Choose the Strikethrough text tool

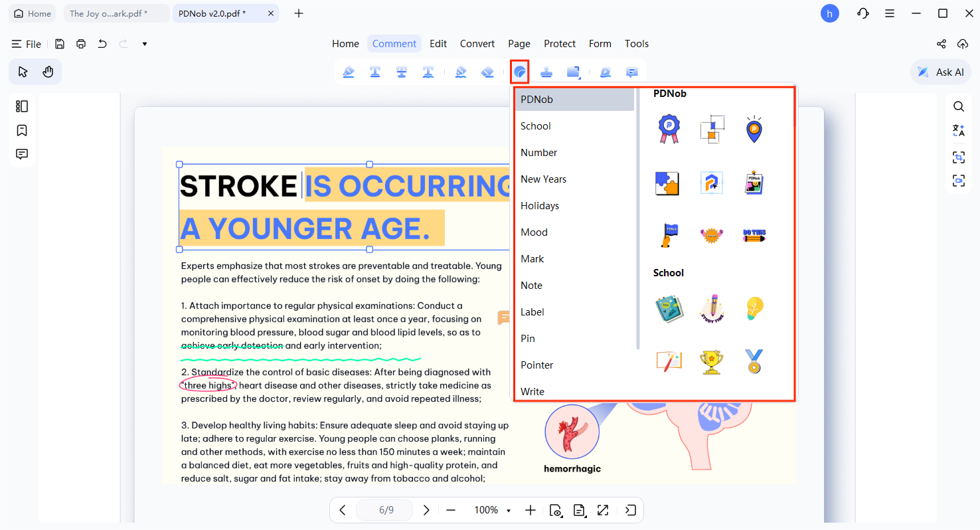click(x=402, y=72)
